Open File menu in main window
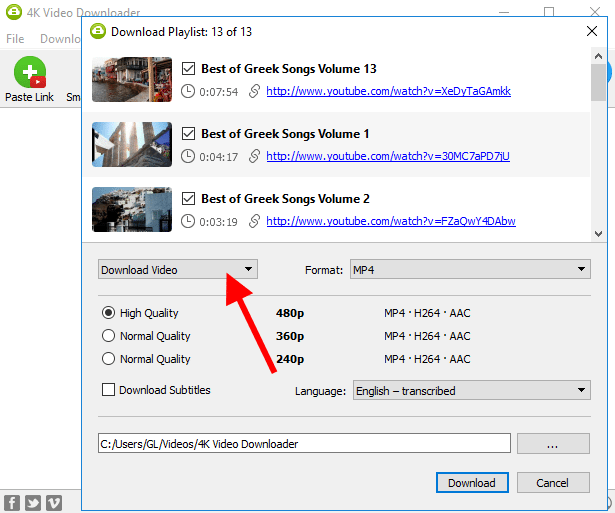 (15, 39)
